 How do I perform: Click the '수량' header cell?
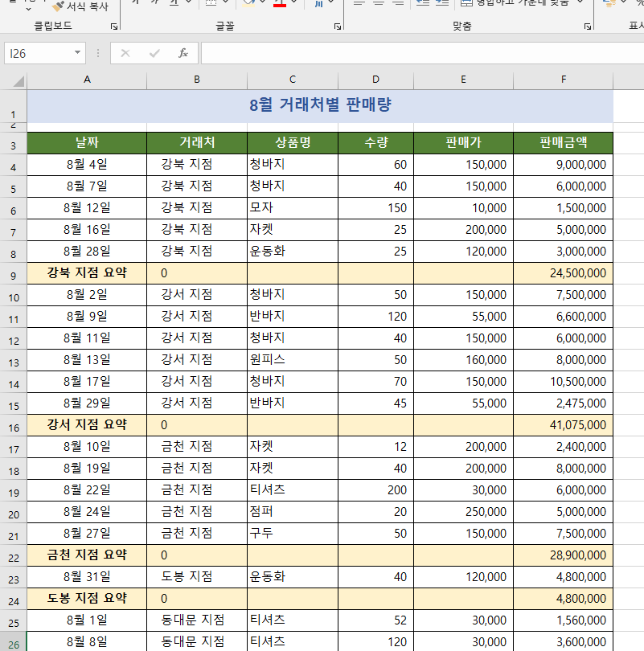(375, 143)
